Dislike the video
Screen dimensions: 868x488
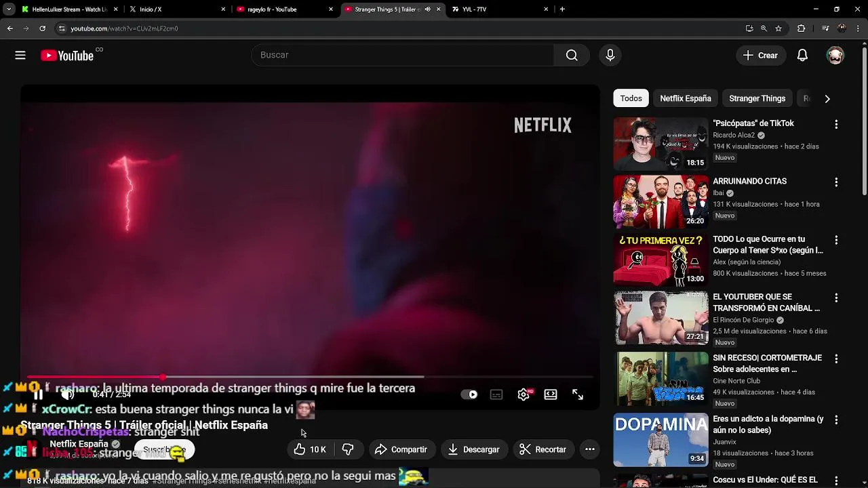coord(348,449)
